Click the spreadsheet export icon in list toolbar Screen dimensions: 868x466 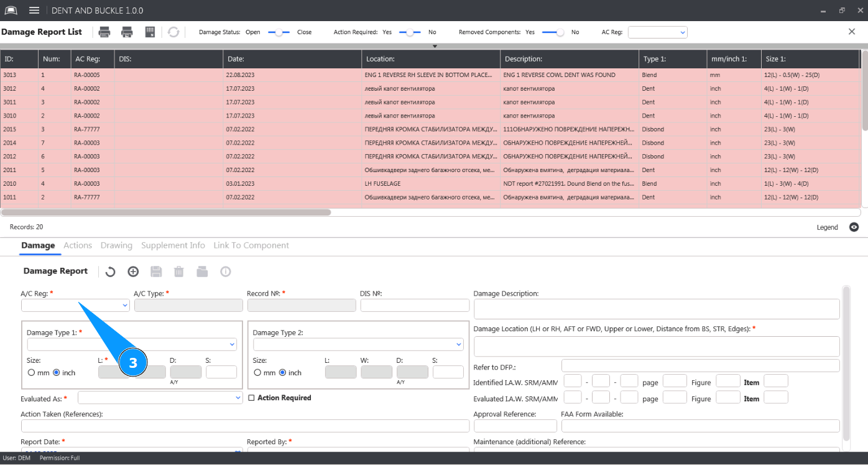point(150,32)
